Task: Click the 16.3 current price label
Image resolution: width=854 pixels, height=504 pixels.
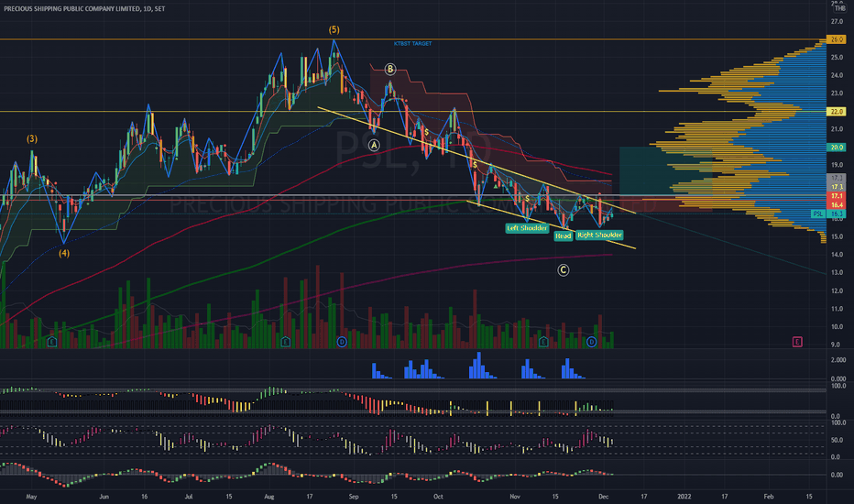Action: click(x=837, y=214)
